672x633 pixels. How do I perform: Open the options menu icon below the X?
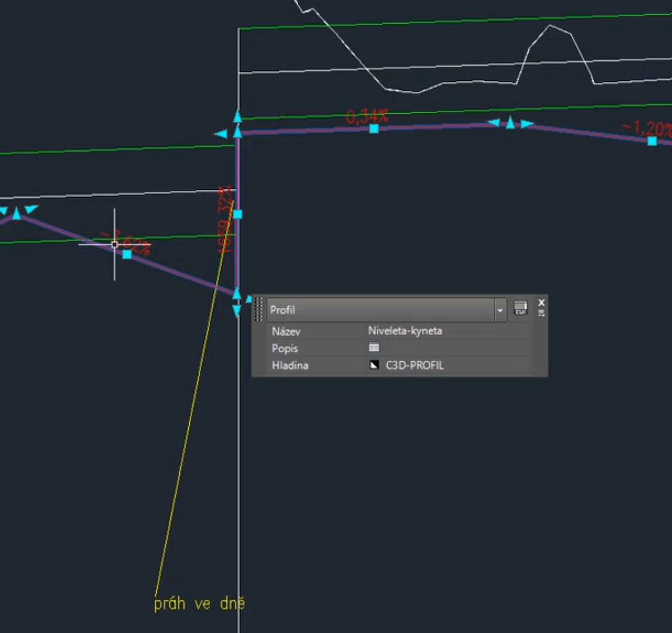pos(541,313)
